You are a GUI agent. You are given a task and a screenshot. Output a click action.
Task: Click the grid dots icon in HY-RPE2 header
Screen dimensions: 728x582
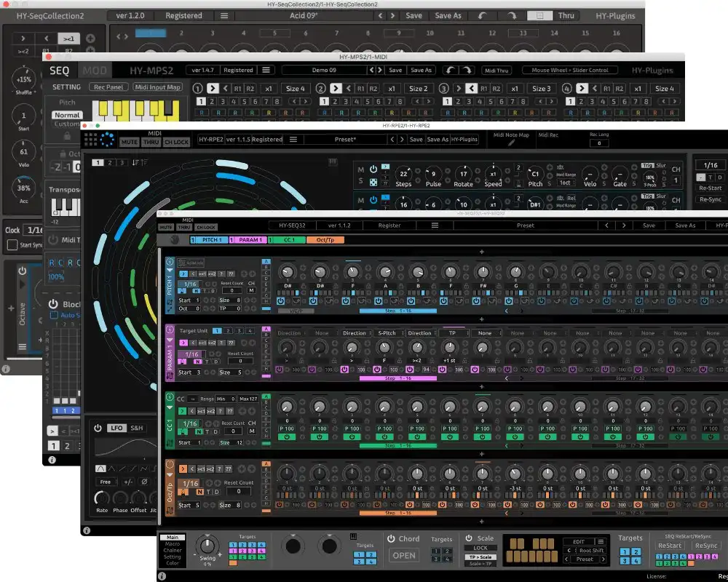click(x=90, y=139)
